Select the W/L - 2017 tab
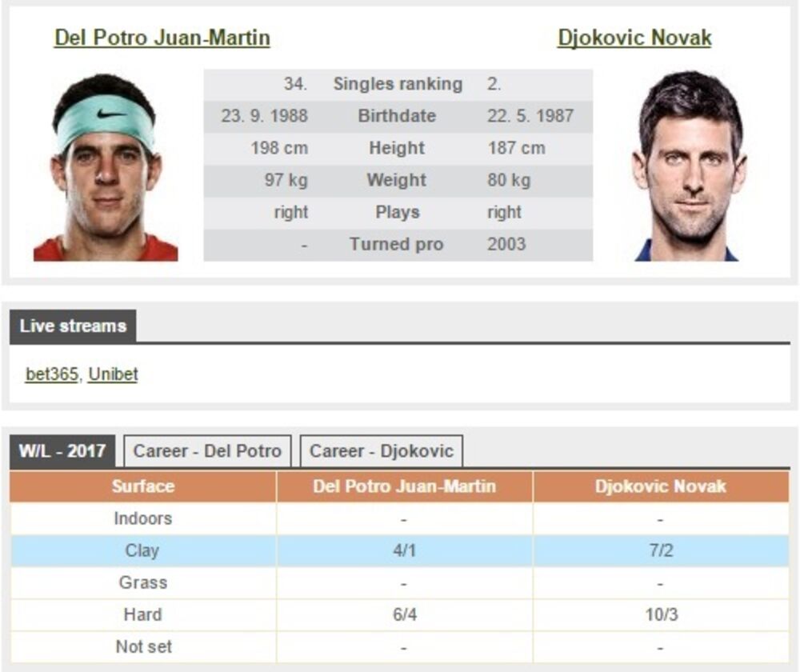 point(62,450)
